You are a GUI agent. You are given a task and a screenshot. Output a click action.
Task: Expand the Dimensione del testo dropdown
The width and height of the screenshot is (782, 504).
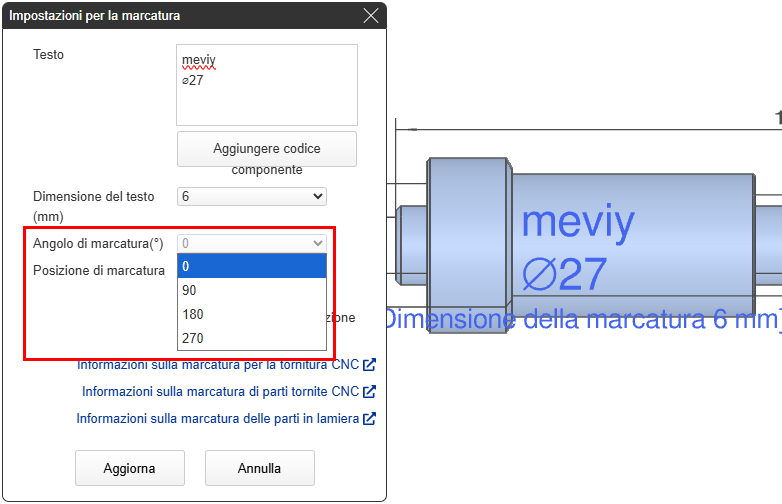(251, 197)
